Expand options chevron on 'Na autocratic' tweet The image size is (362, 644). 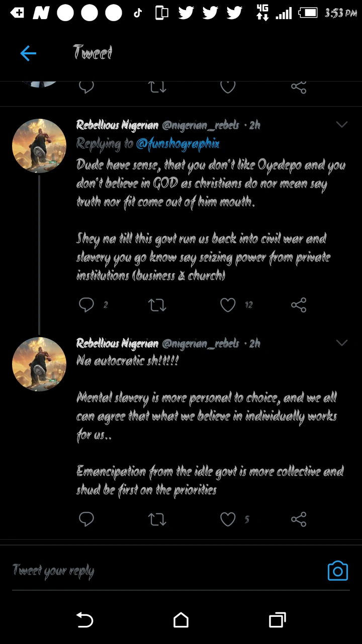point(342,343)
